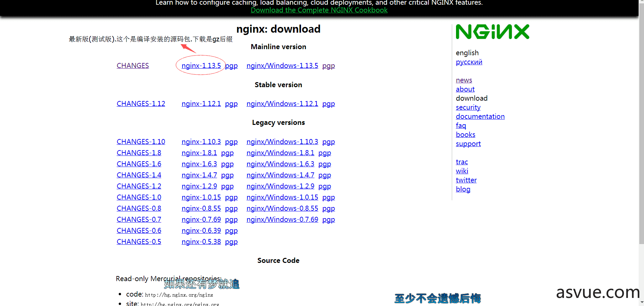Image resolution: width=644 pixels, height=306 pixels.
Task: Download nginx/Windows-1.0.15
Action: click(282, 197)
